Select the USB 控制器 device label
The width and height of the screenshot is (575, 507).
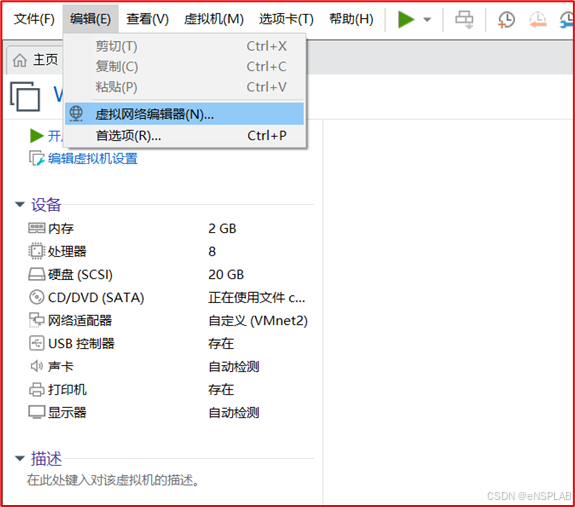[81, 343]
